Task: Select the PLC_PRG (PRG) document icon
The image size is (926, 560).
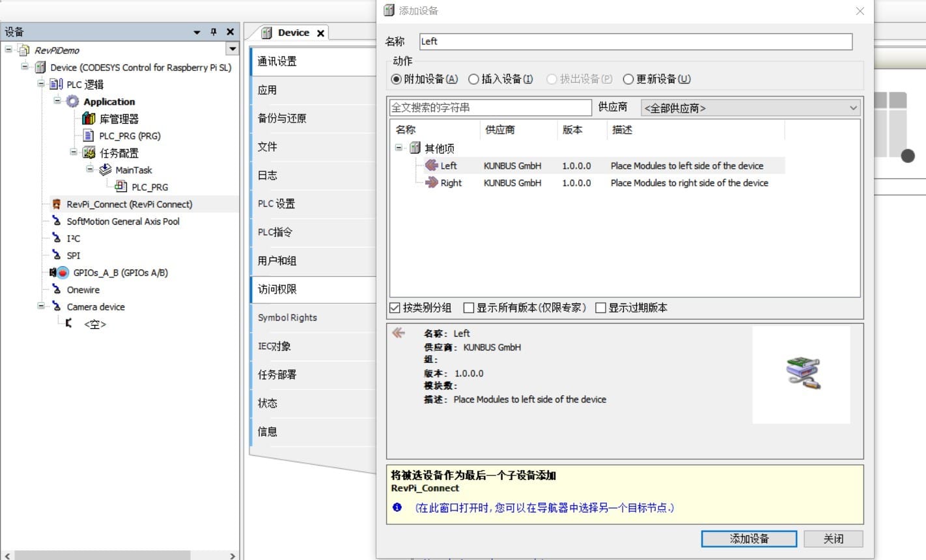Action: [x=89, y=135]
